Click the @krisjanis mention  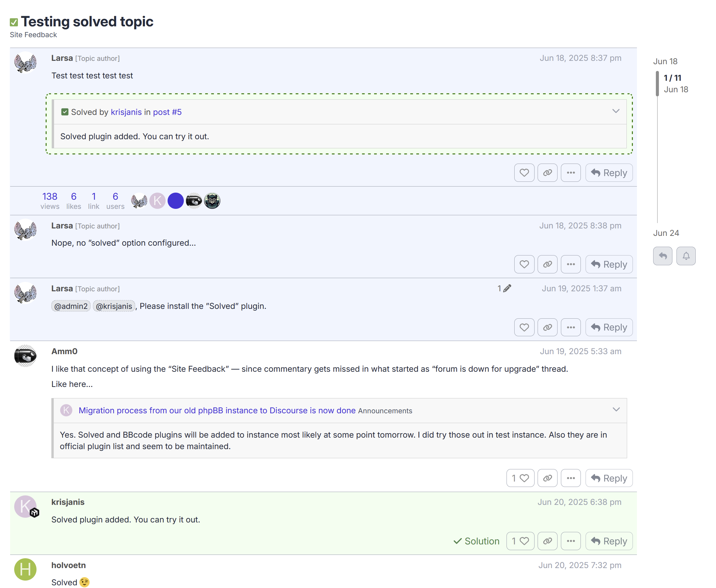click(x=114, y=306)
